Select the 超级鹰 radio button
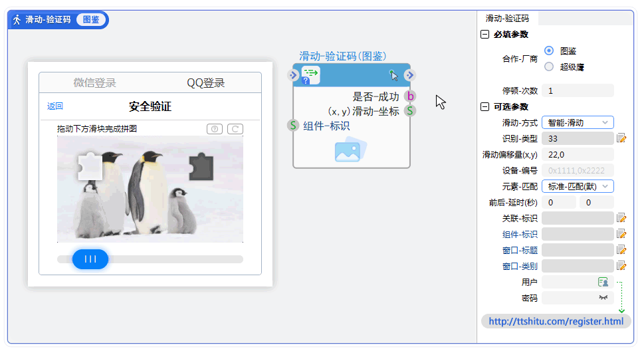The width and height of the screenshot is (644, 353). point(549,66)
